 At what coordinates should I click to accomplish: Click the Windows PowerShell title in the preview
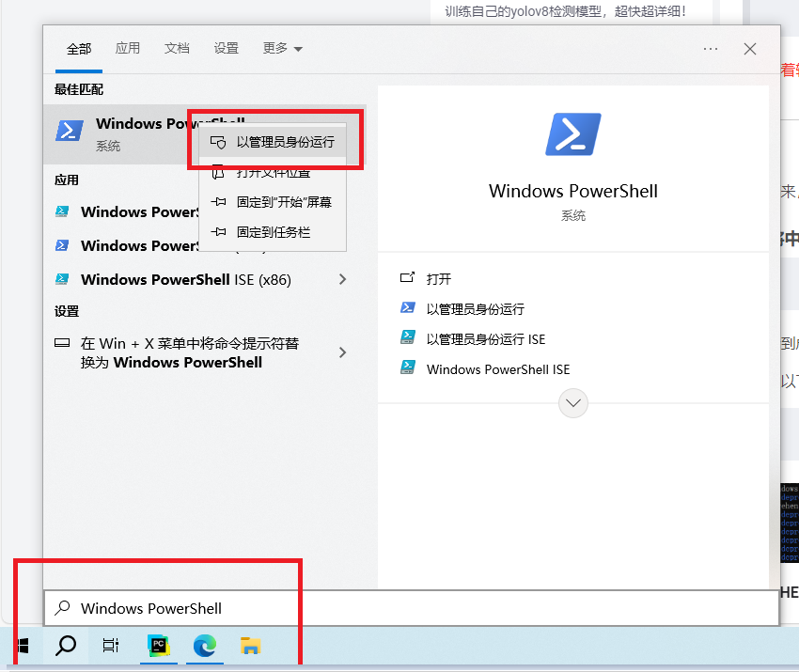[x=573, y=192]
